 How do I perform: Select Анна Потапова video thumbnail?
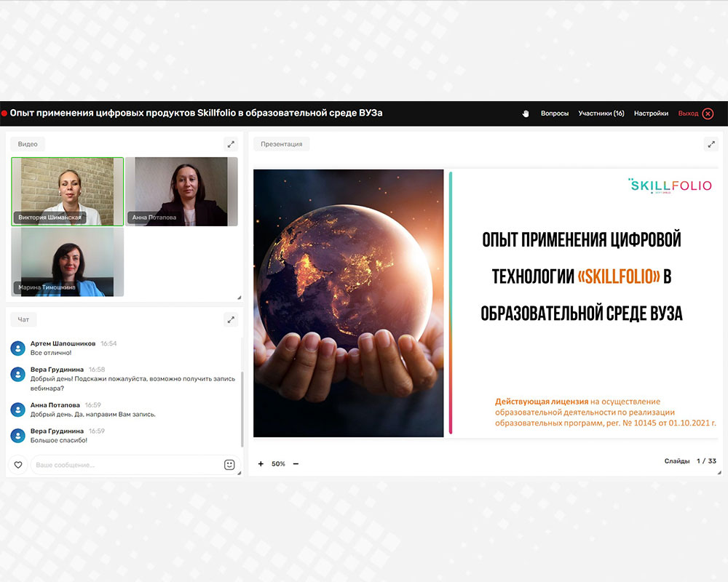[181, 191]
